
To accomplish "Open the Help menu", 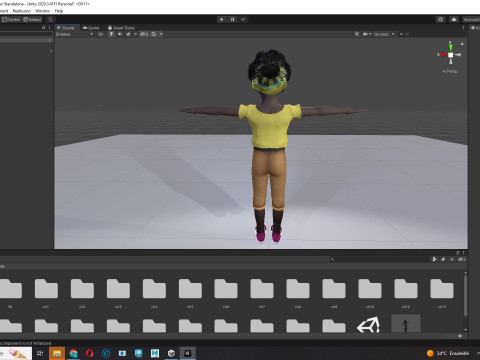I will click(59, 11).
